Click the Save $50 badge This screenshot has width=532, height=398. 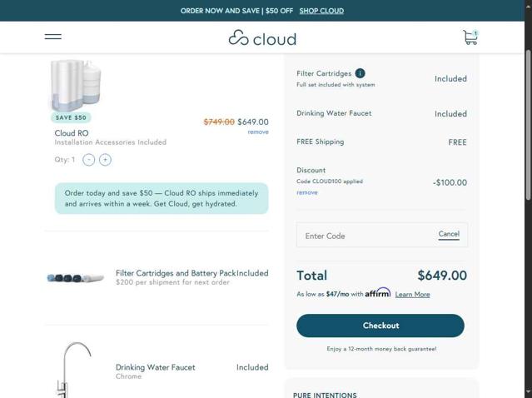click(71, 117)
